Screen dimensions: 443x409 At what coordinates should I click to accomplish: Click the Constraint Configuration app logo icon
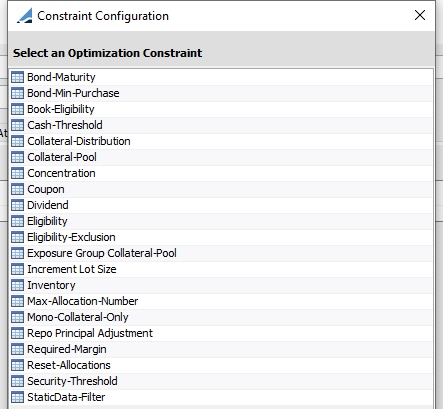(25, 16)
